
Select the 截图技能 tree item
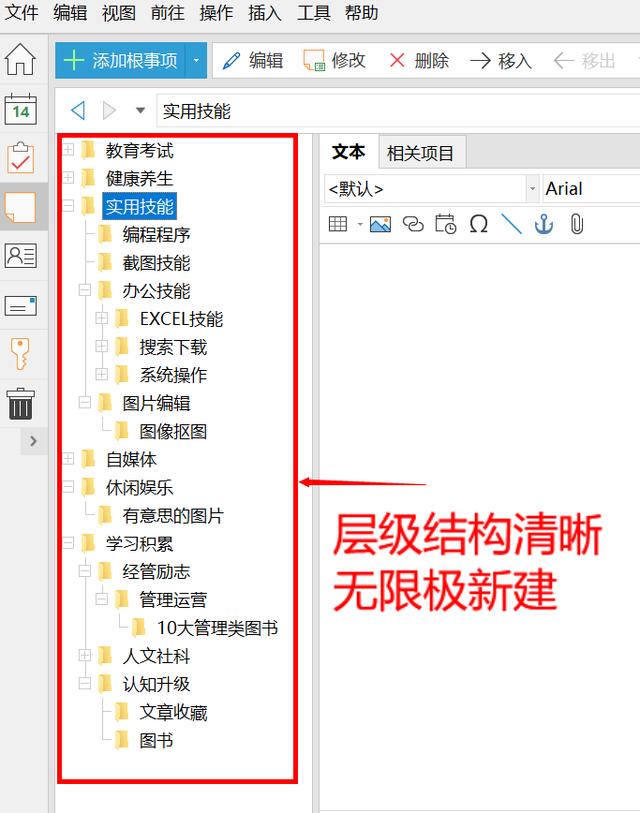(156, 263)
